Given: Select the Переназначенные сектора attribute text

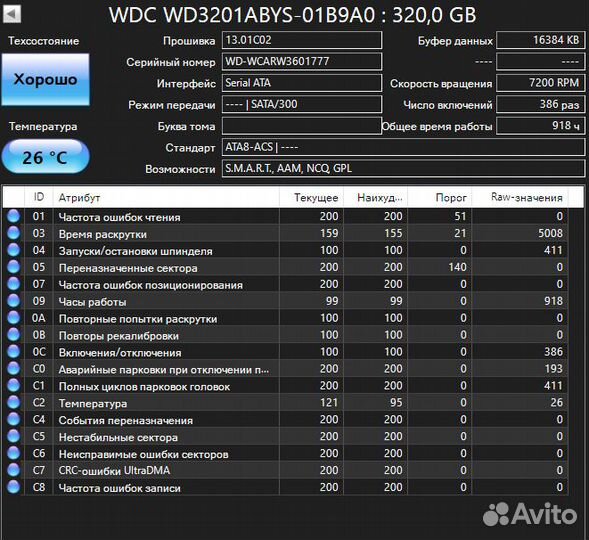Looking at the screenshot, I should [x=128, y=268].
